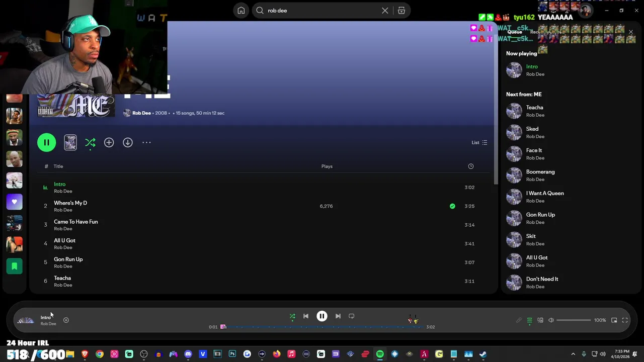Select the track 'Came To Have Fun'
Image resolution: width=644 pixels, height=362 pixels.
point(76,222)
